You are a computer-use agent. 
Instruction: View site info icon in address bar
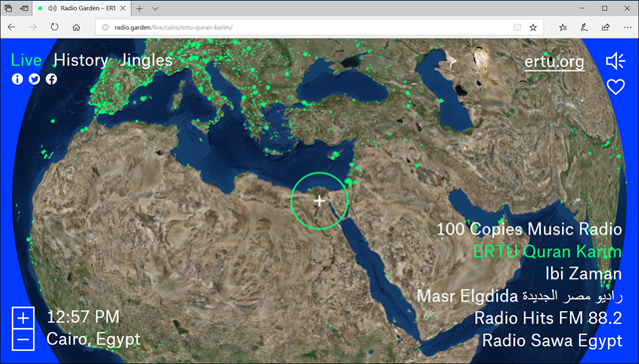105,27
